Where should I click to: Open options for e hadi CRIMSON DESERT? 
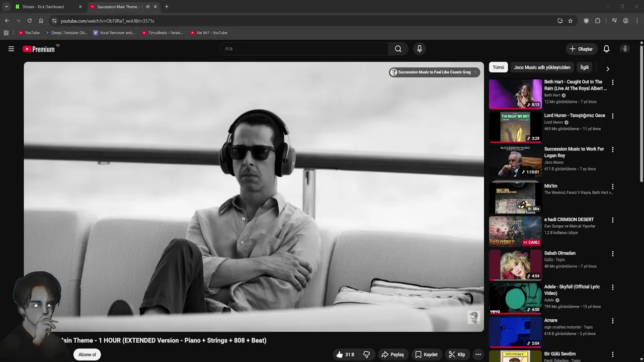click(612, 220)
